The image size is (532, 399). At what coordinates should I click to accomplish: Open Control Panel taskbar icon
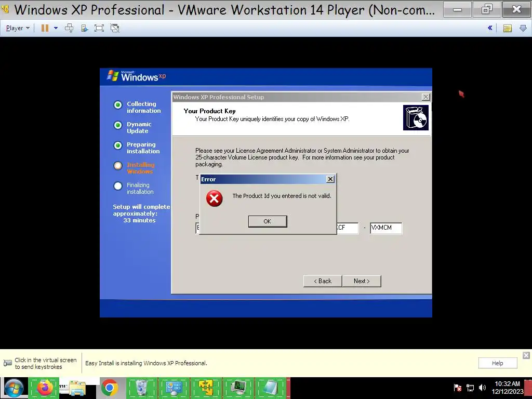pyautogui.click(x=174, y=388)
